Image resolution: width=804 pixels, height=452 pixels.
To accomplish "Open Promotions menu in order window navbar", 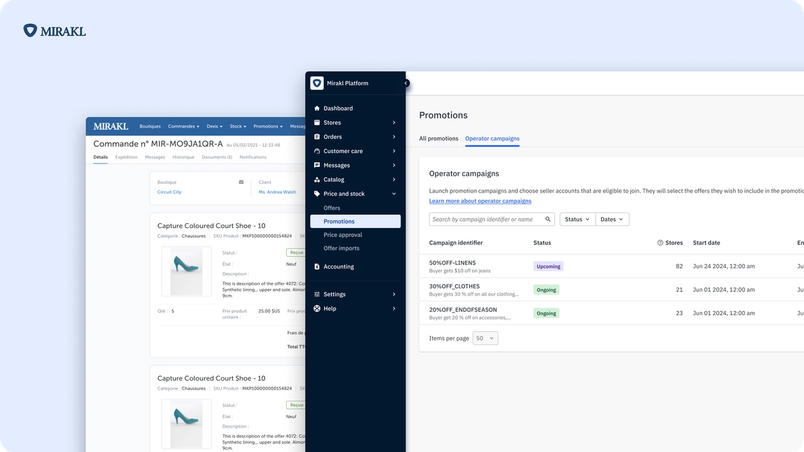I will (268, 126).
